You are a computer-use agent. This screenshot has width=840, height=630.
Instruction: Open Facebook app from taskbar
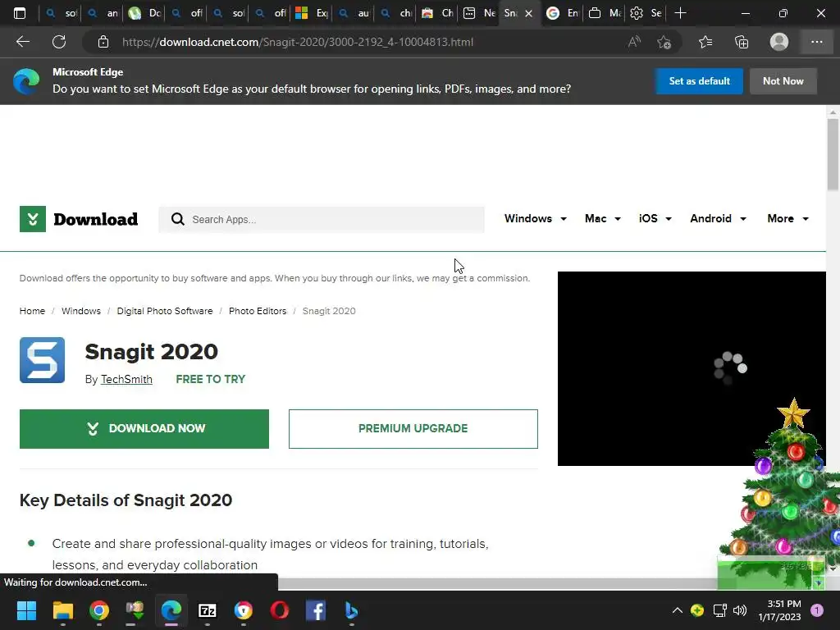tap(316, 610)
